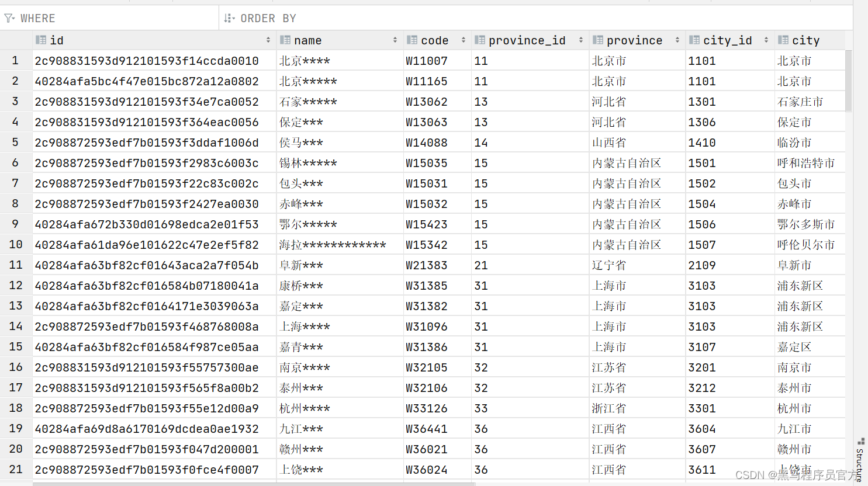Image resolution: width=868 pixels, height=486 pixels.
Task: Click the city column table icon
Action: pos(783,40)
